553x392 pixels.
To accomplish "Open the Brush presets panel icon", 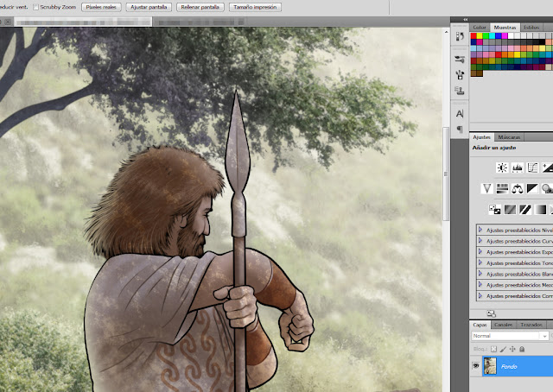I will pyautogui.click(x=460, y=60).
